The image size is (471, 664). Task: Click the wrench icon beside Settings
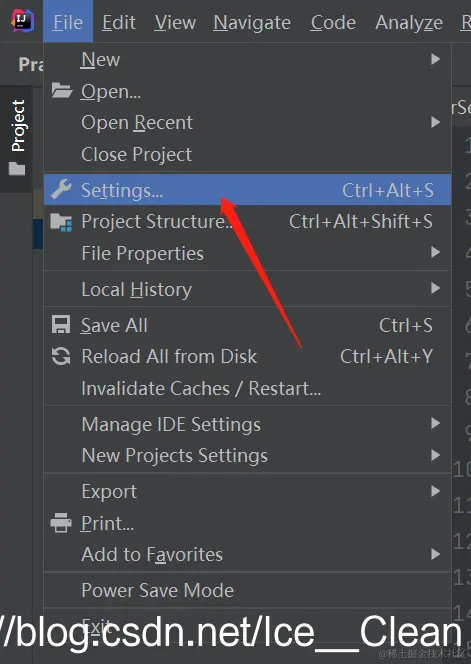[61, 189]
